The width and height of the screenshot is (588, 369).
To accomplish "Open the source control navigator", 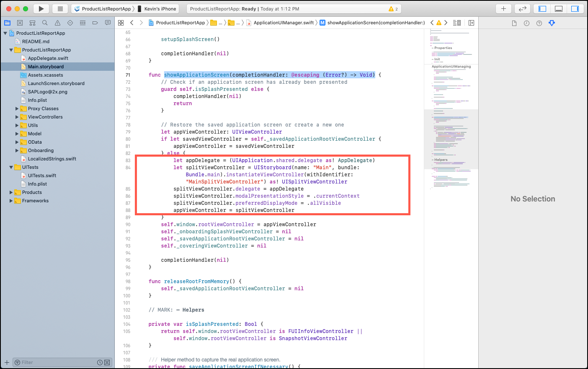I will coord(20,23).
